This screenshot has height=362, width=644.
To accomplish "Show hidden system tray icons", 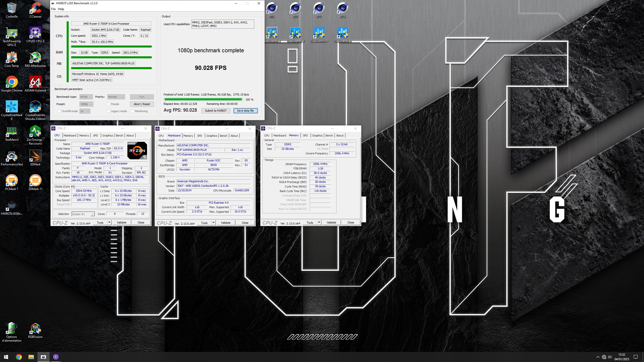I will click(x=598, y=357).
